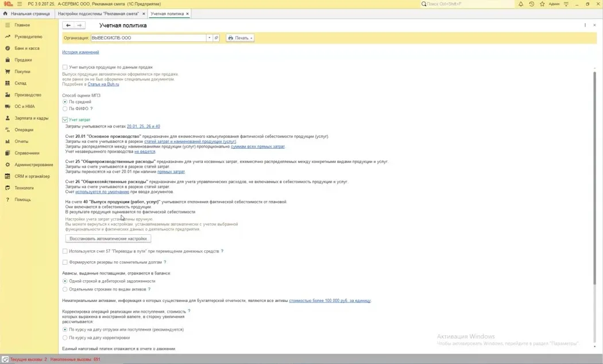
Task: Open the history clock icon
Action: (531, 4)
